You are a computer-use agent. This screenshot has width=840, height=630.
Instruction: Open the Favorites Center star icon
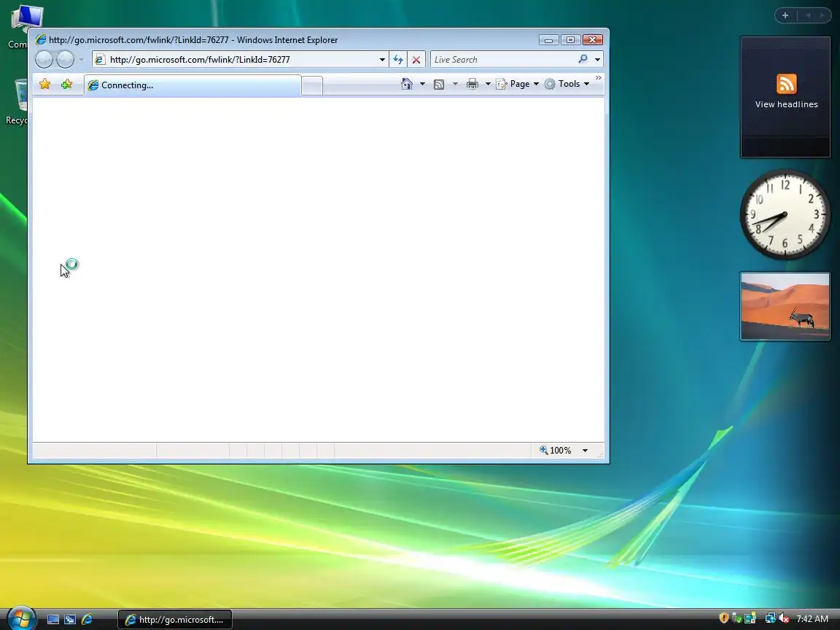pos(45,84)
